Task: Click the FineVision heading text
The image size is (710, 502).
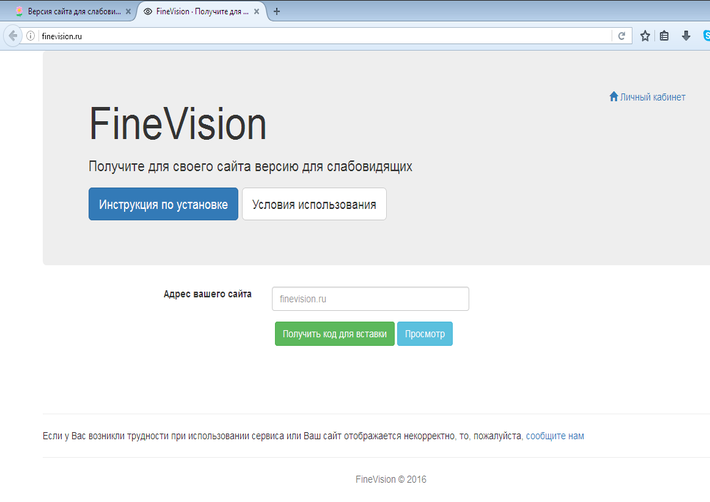Action: [178, 124]
